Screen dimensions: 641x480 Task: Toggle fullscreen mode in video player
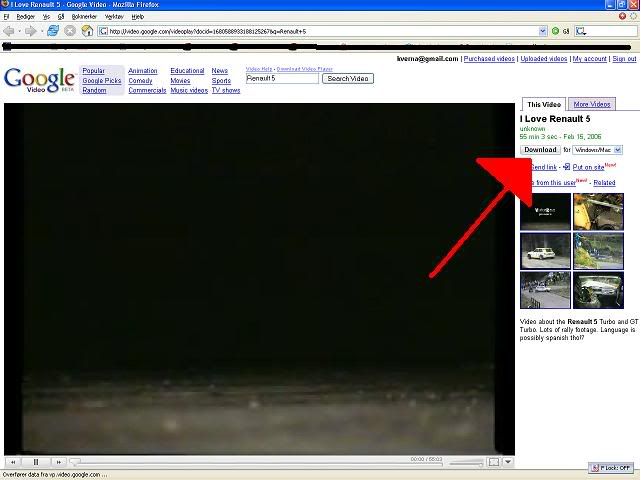(x=494, y=462)
